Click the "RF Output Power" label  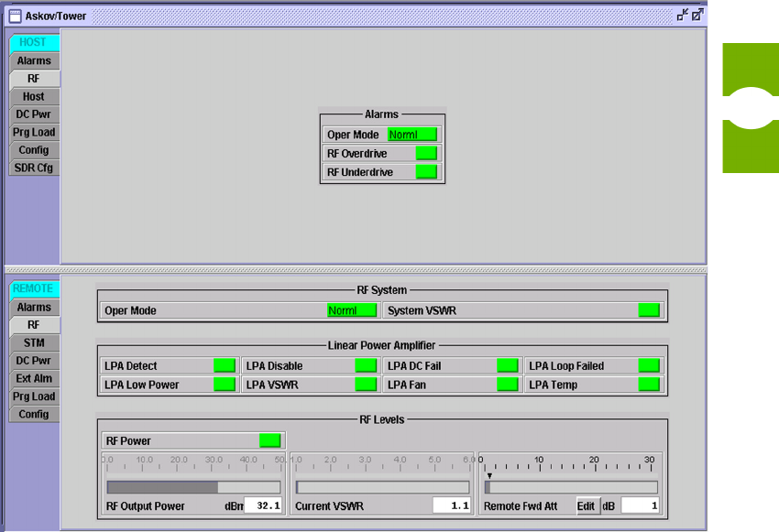tap(145, 506)
